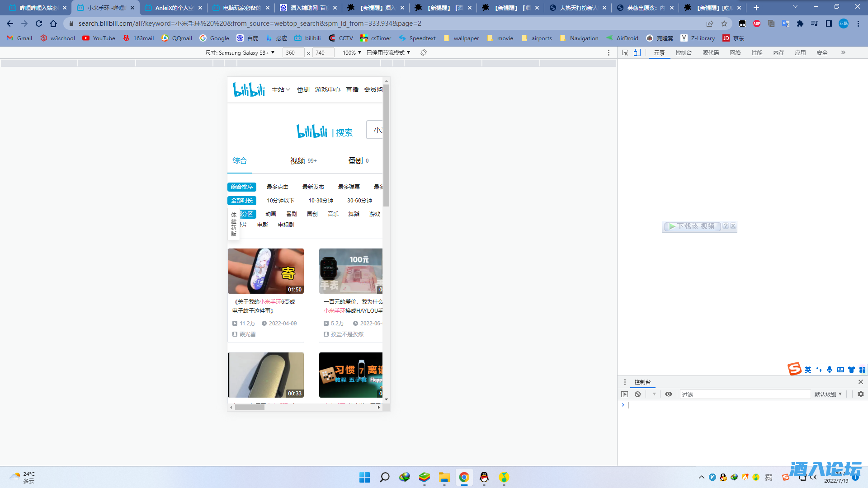This screenshot has height=488, width=868.
Task: Click the viewport height field 740
Action: coord(323,52)
